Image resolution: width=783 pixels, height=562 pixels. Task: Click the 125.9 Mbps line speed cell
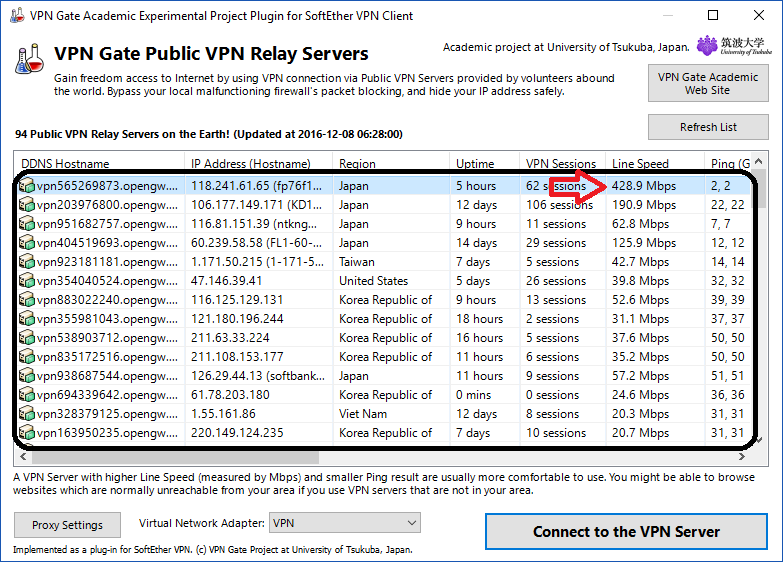coord(644,243)
